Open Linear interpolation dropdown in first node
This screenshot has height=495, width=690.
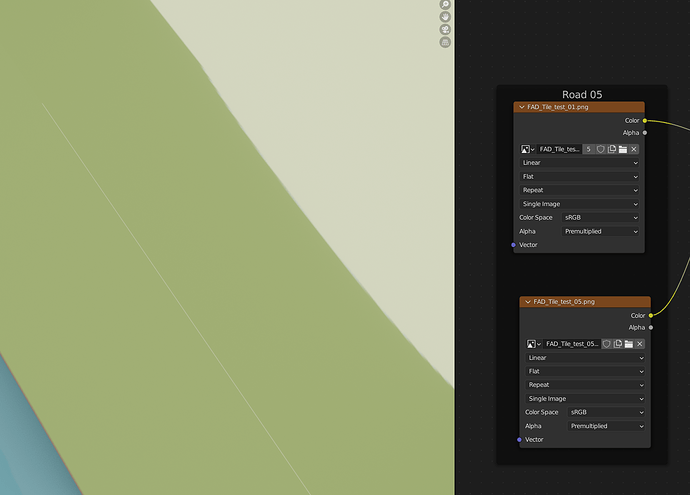click(579, 163)
